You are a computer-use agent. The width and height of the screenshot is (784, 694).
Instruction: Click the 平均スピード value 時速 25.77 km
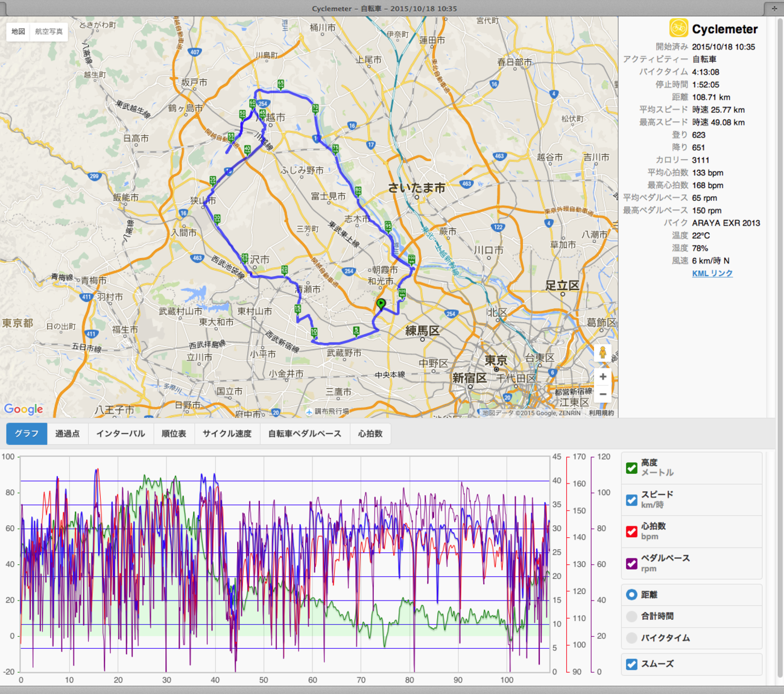point(718,110)
